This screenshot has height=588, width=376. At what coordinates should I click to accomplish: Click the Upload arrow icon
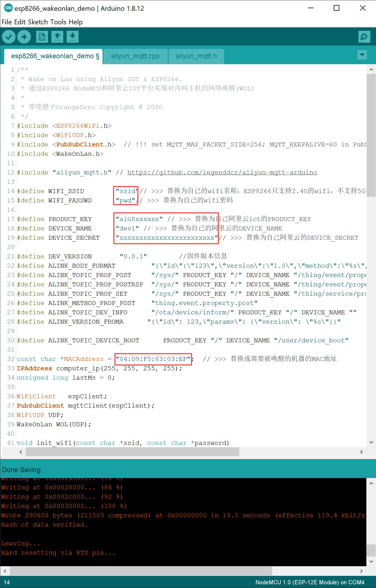point(24,37)
